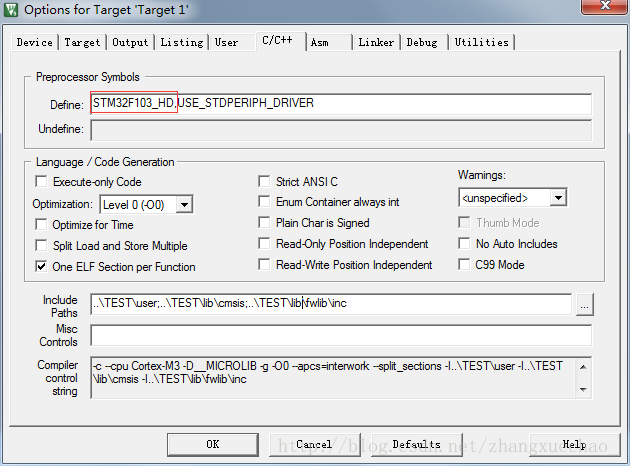Click the Include Paths browse button
The height and width of the screenshot is (466, 630).
click(x=585, y=304)
